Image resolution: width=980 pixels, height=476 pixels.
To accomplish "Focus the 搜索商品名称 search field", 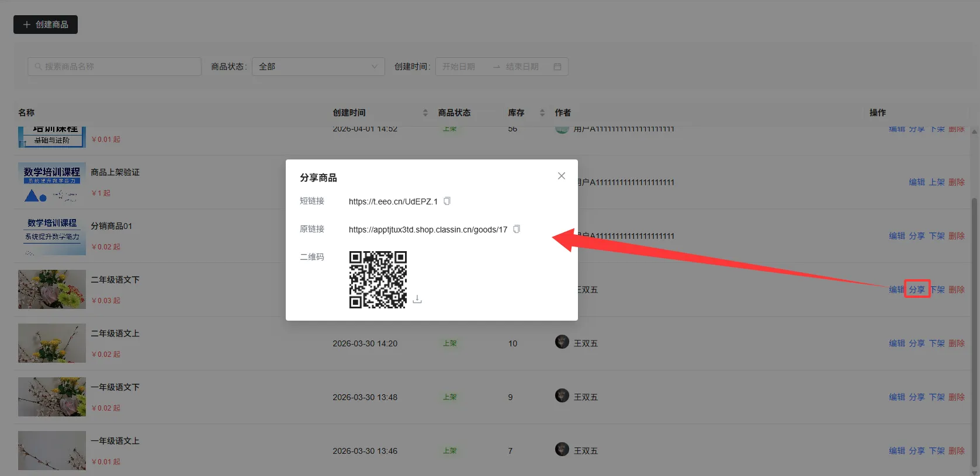I will click(x=115, y=67).
